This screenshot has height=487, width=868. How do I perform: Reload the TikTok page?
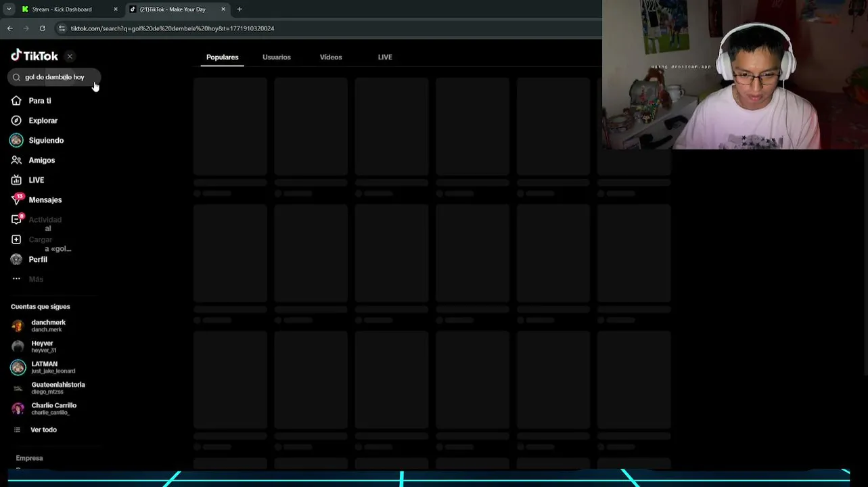(x=42, y=28)
